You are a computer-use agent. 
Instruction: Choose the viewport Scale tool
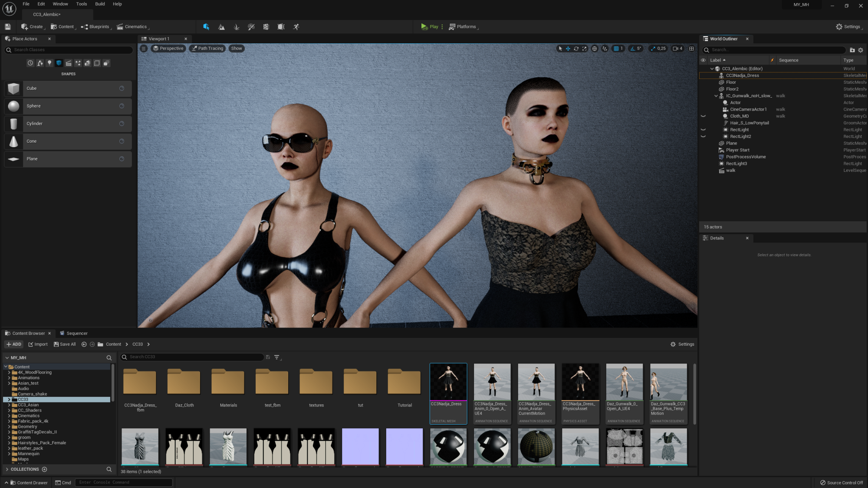[585, 49]
